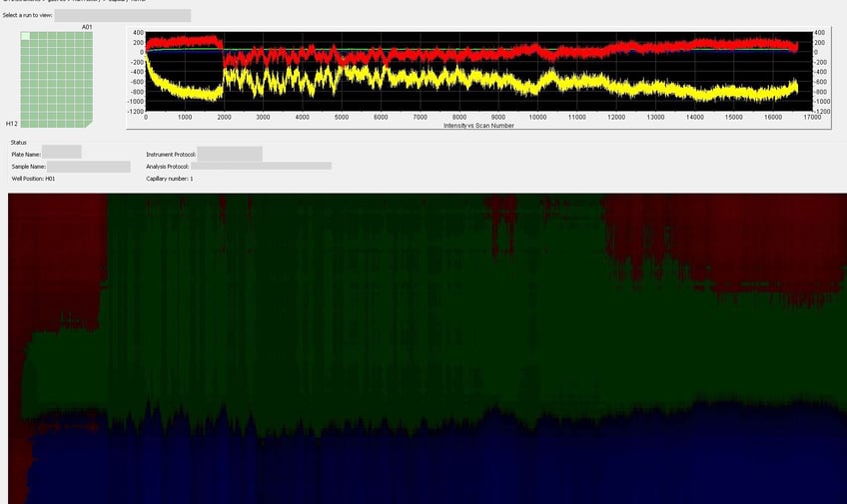
Task: Click the Analysis Protocol field
Action: click(x=261, y=167)
